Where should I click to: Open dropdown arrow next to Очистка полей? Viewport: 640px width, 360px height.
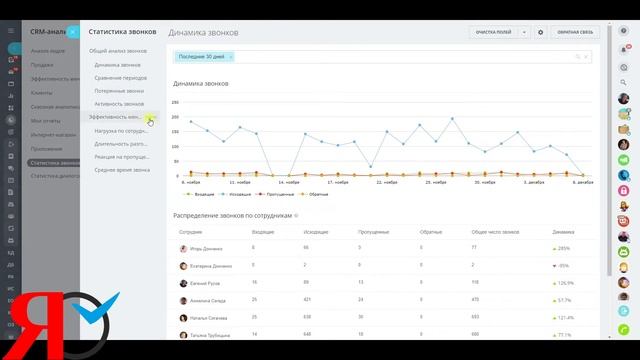click(x=524, y=32)
